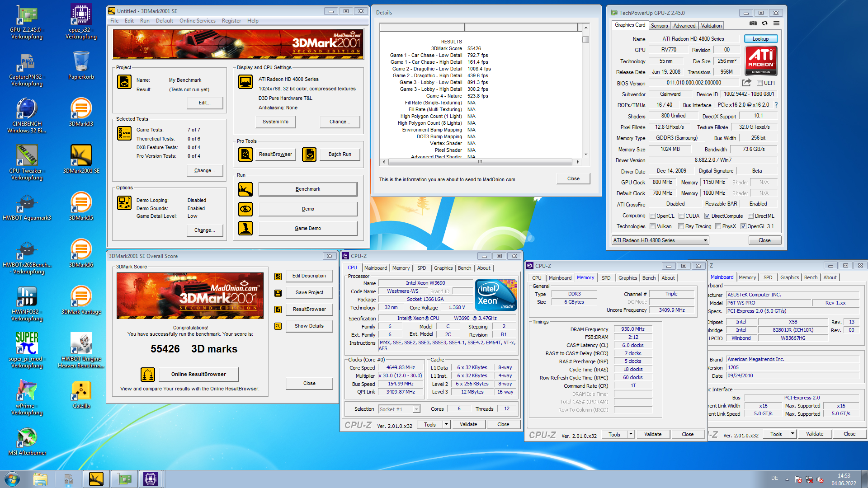Click the System Info button

point(275,122)
